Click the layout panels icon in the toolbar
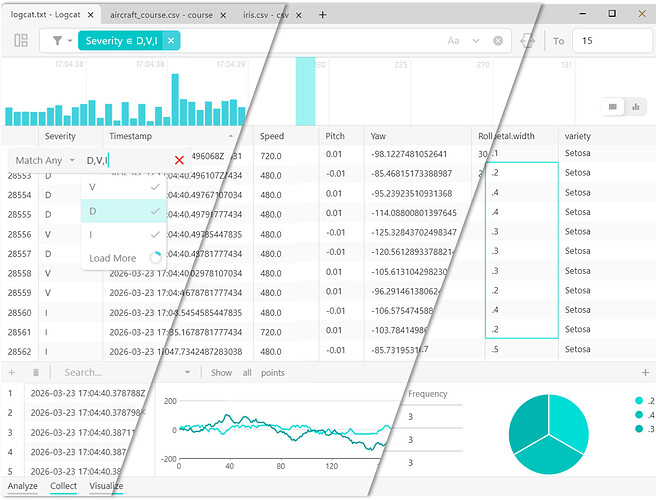 point(21,41)
